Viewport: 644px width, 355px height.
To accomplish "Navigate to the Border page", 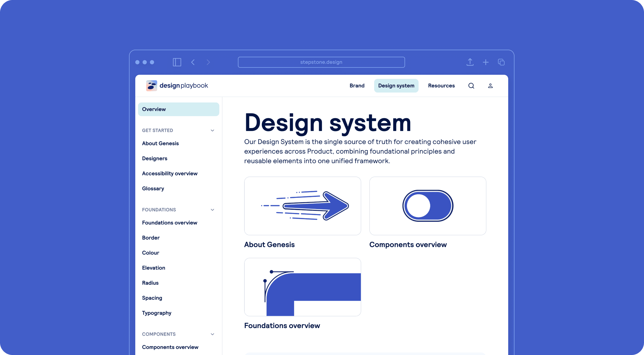I will point(151,238).
